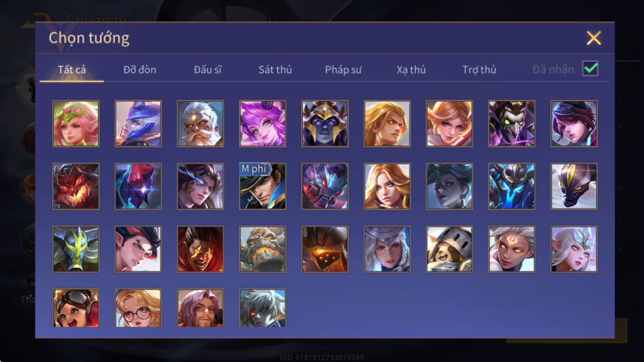Select the Đấu sĩ tab
This screenshot has height=362, width=644.
pos(207,69)
